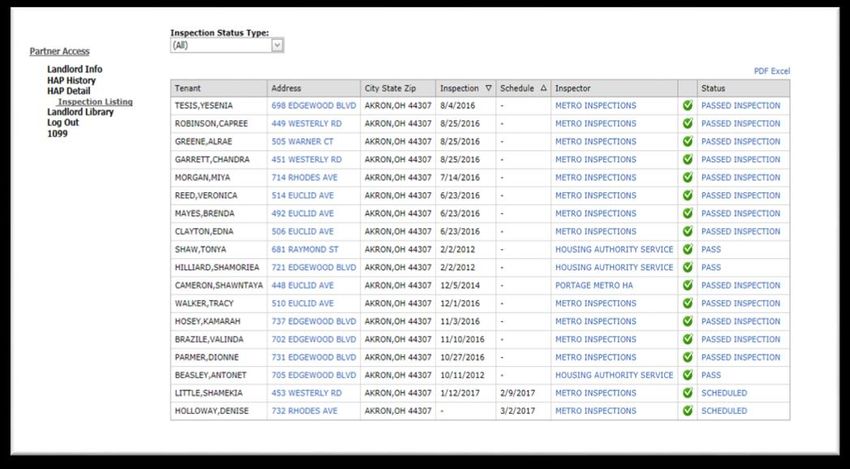
Task: Click Log Out in sidebar
Action: coord(63,123)
